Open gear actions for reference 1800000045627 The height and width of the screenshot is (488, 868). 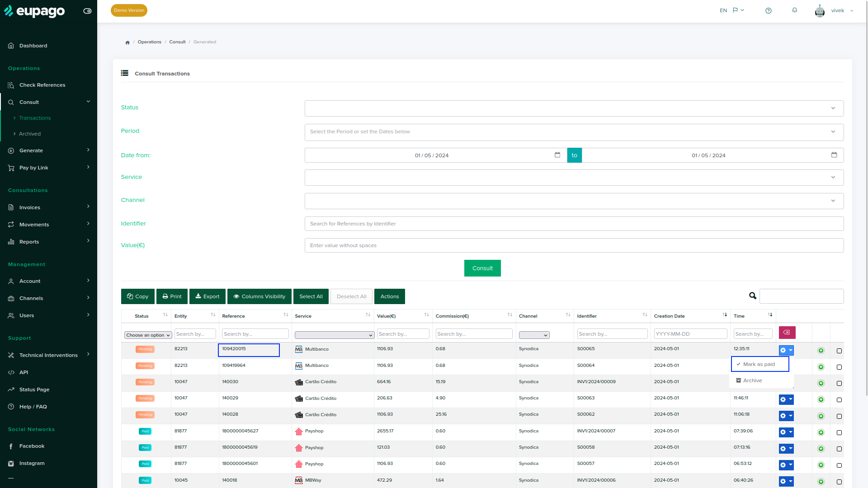(x=786, y=432)
